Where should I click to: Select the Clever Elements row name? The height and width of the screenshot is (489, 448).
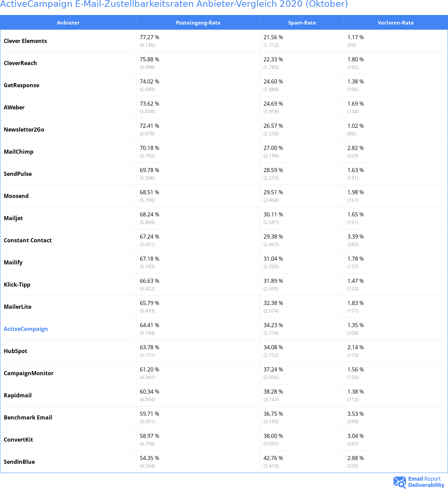[25, 41]
